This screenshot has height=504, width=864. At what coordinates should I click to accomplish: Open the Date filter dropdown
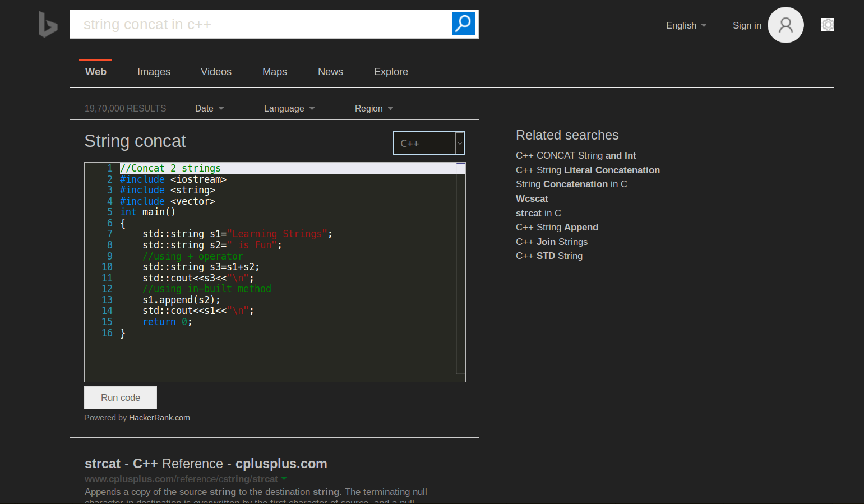(x=209, y=108)
